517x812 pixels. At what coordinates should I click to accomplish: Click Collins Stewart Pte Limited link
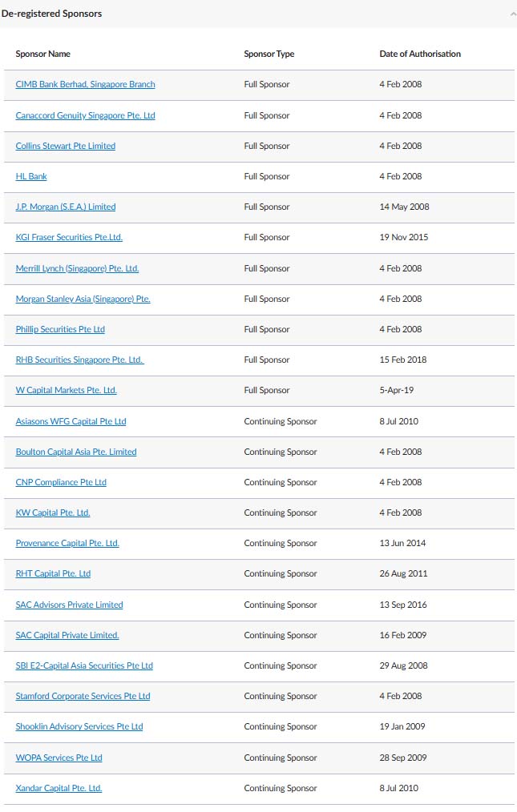coord(66,146)
